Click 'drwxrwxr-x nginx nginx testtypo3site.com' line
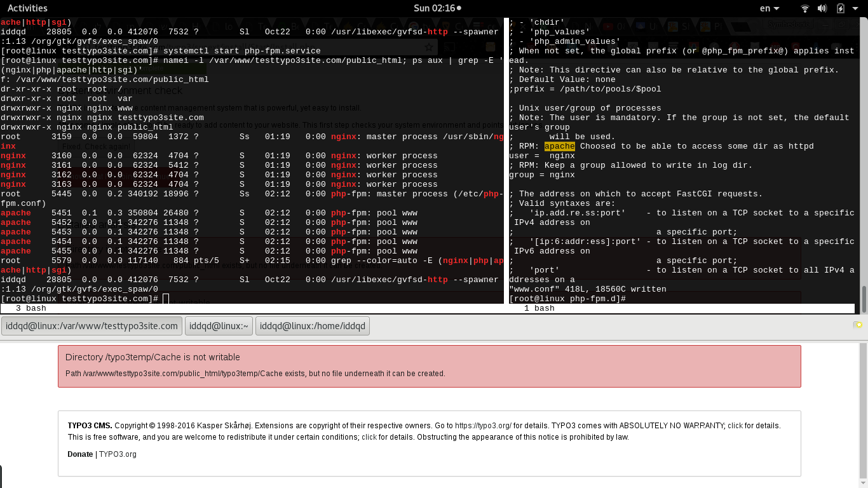 [x=102, y=118]
